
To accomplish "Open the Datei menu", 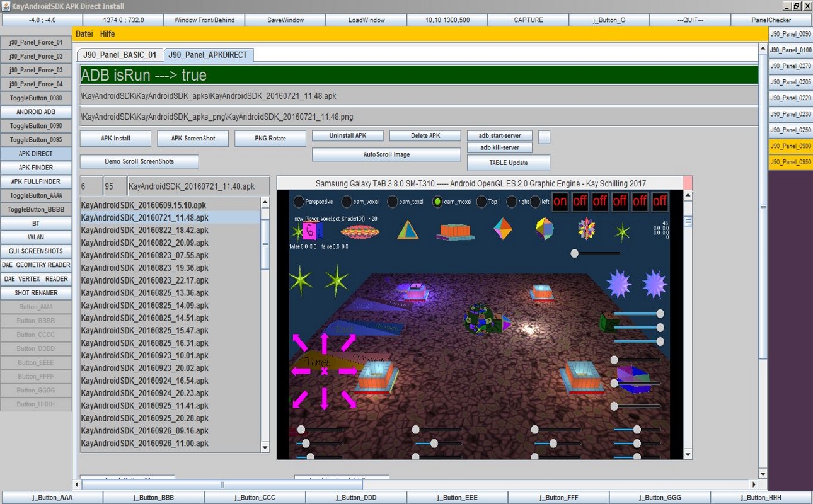I will (84, 34).
